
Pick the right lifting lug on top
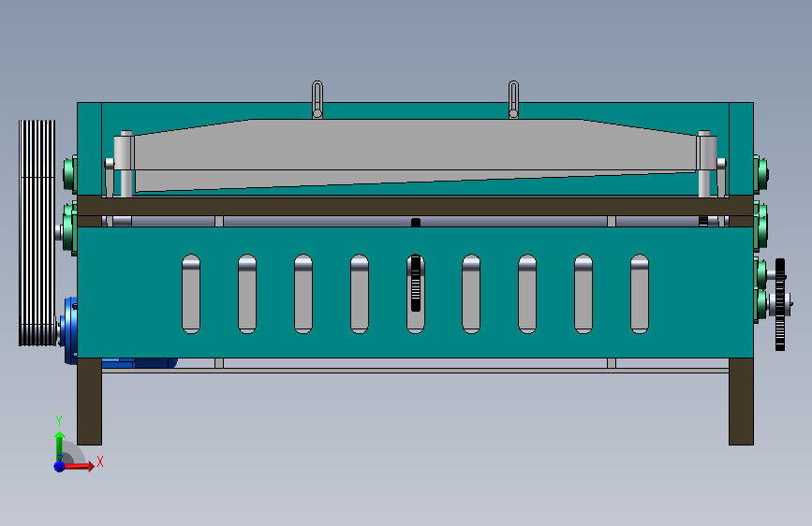(x=513, y=99)
